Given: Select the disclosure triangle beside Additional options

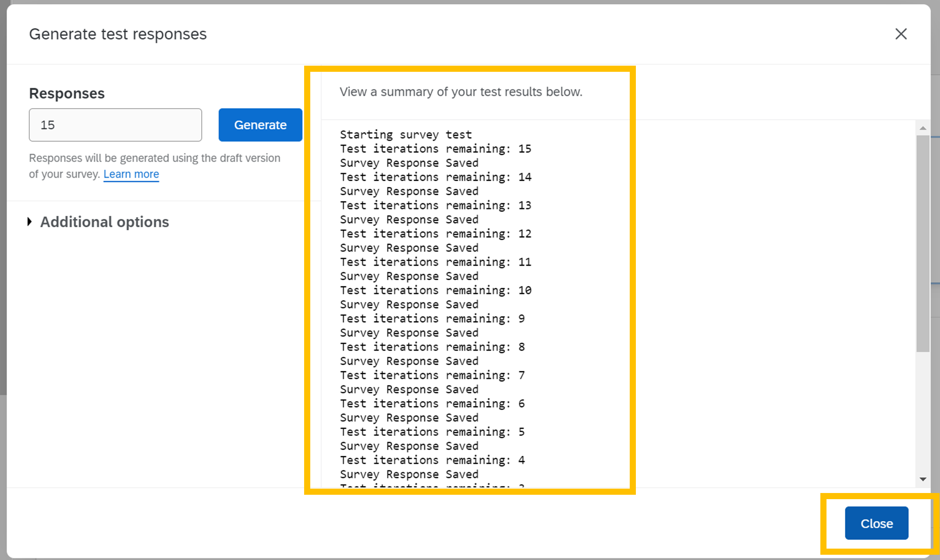Looking at the screenshot, I should pos(29,222).
